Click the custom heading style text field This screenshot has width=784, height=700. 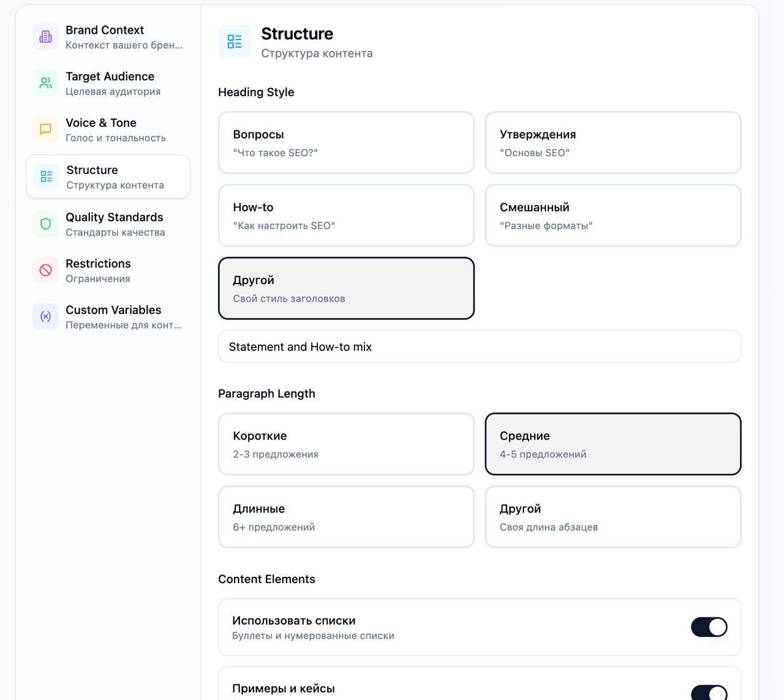pos(479,347)
